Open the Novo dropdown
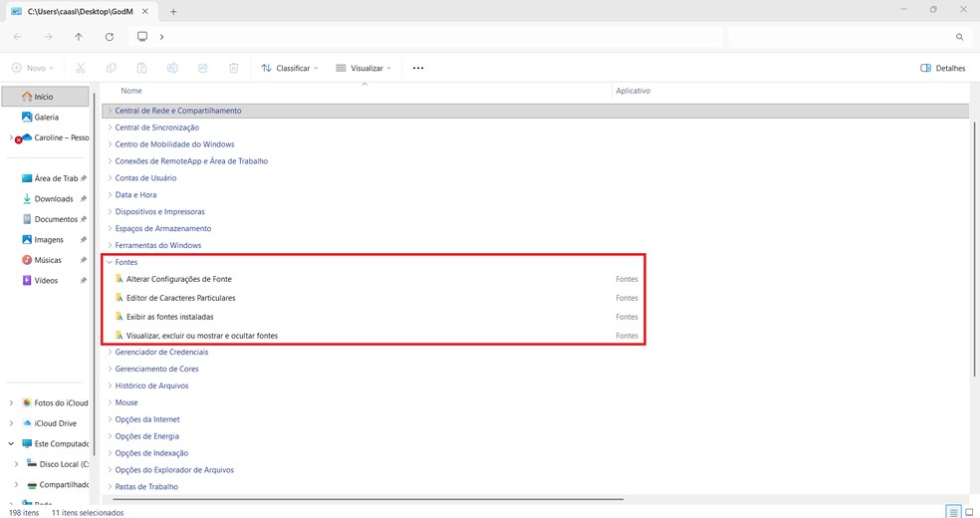Screen dimensions: 980x518 (33, 68)
